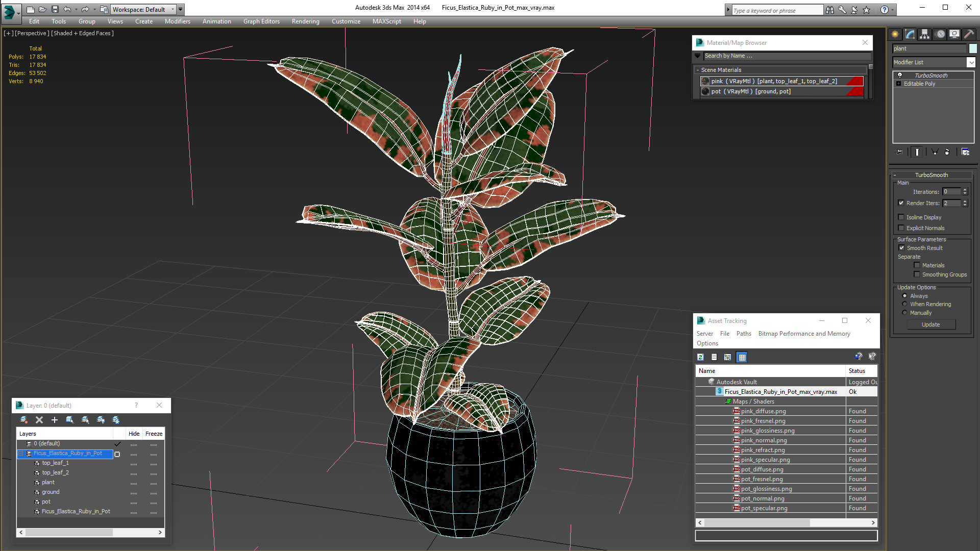980x551 pixels.
Task: Collapse the Ficus_Elastica_Ruby_in_Pot layer
Action: tap(21, 454)
